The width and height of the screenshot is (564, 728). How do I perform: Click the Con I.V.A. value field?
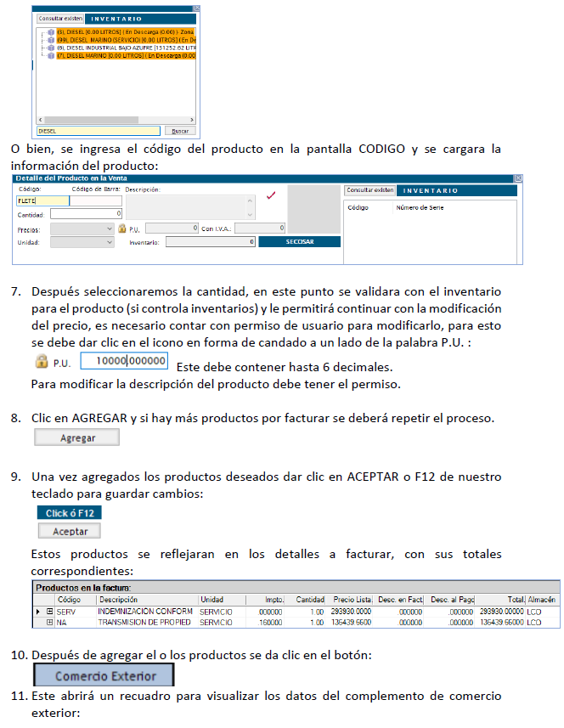(260, 228)
